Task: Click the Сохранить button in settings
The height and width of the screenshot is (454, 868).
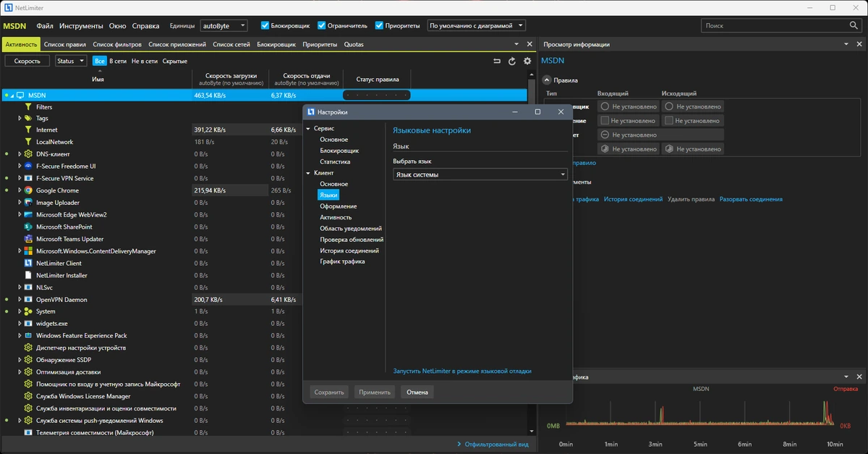Action: click(x=329, y=392)
